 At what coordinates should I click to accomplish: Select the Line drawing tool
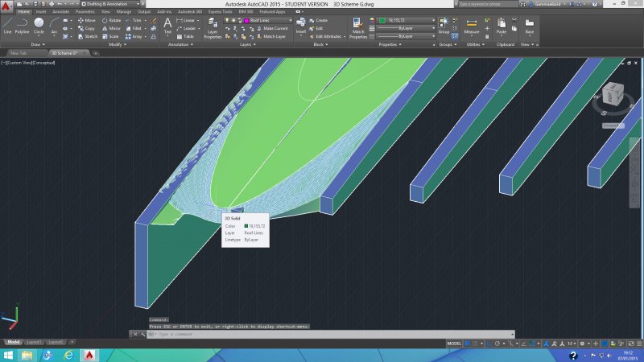(x=7, y=24)
